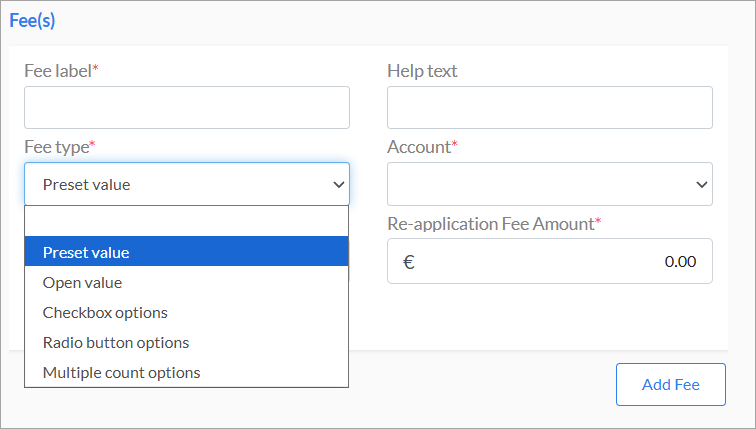Click the 0.00 amount value
The height and width of the screenshot is (429, 756).
(680, 262)
